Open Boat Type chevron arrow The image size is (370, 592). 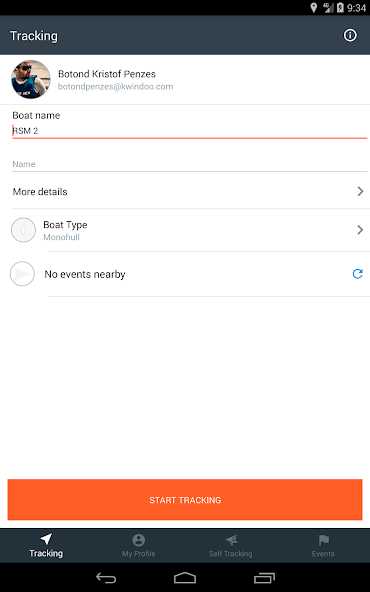click(360, 230)
